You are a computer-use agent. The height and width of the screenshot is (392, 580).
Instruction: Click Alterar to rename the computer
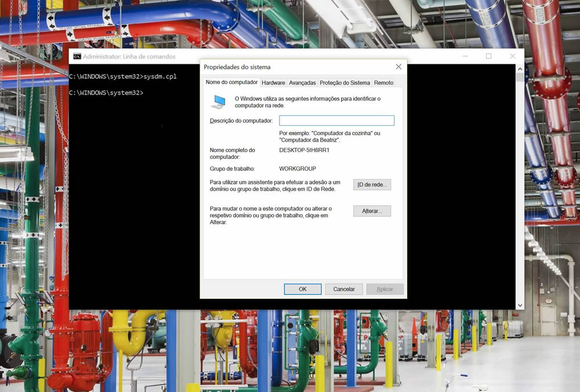click(372, 211)
